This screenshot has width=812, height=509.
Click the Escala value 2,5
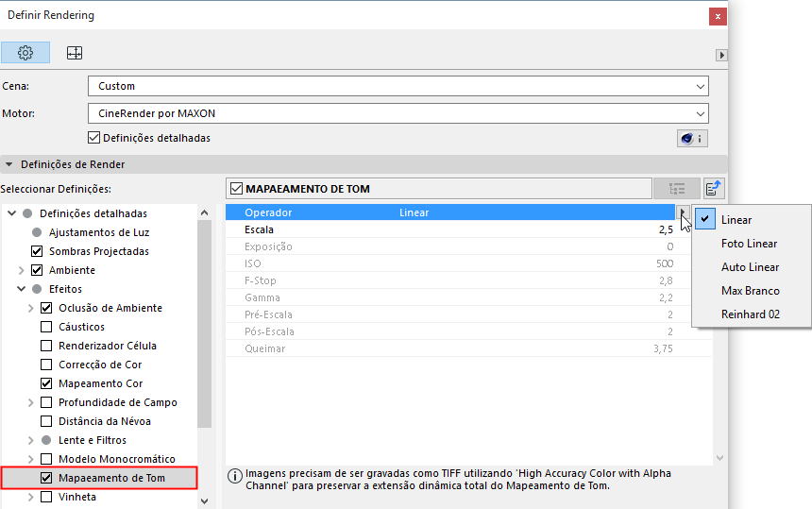coord(666,229)
